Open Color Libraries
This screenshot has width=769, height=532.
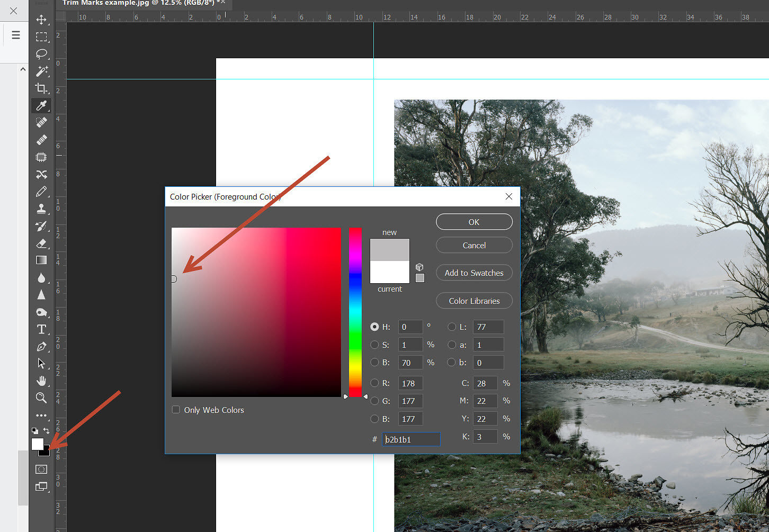click(473, 300)
